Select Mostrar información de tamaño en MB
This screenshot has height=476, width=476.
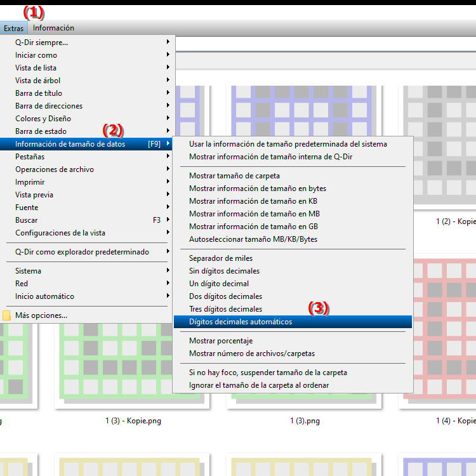pyautogui.click(x=293, y=214)
